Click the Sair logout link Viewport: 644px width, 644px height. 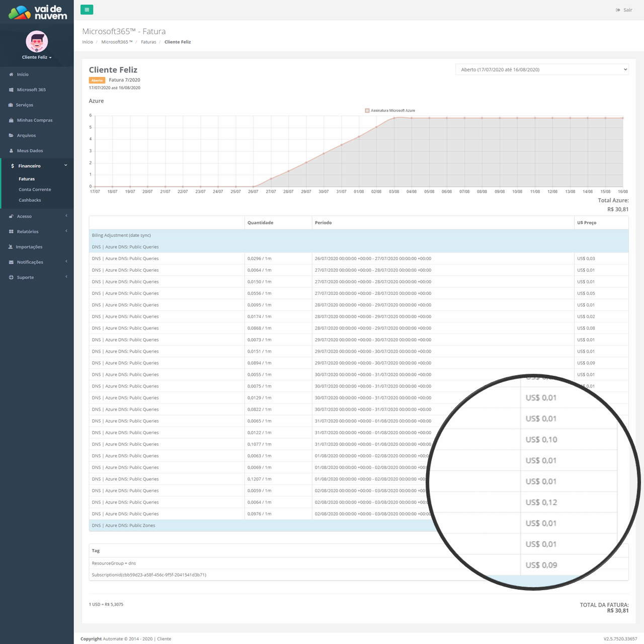(x=628, y=10)
